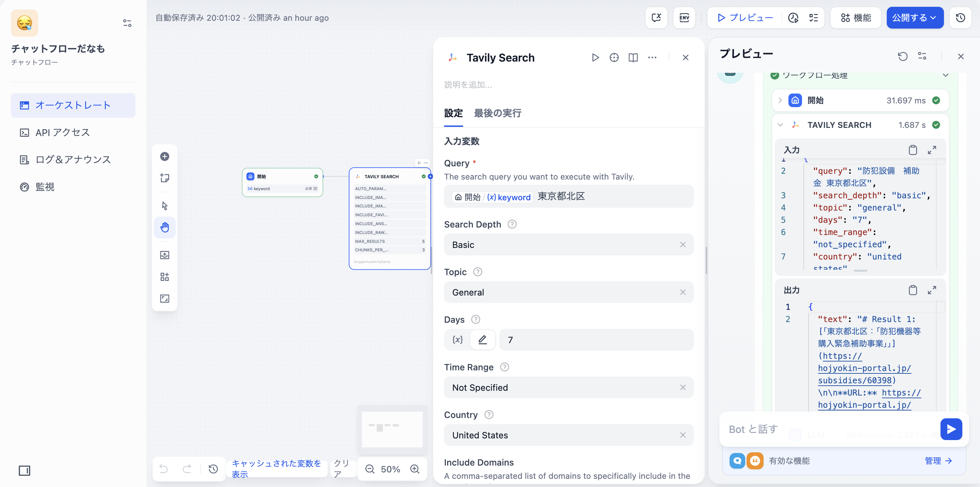Open 監視 monitoring page
980x487 pixels.
[x=73, y=187]
